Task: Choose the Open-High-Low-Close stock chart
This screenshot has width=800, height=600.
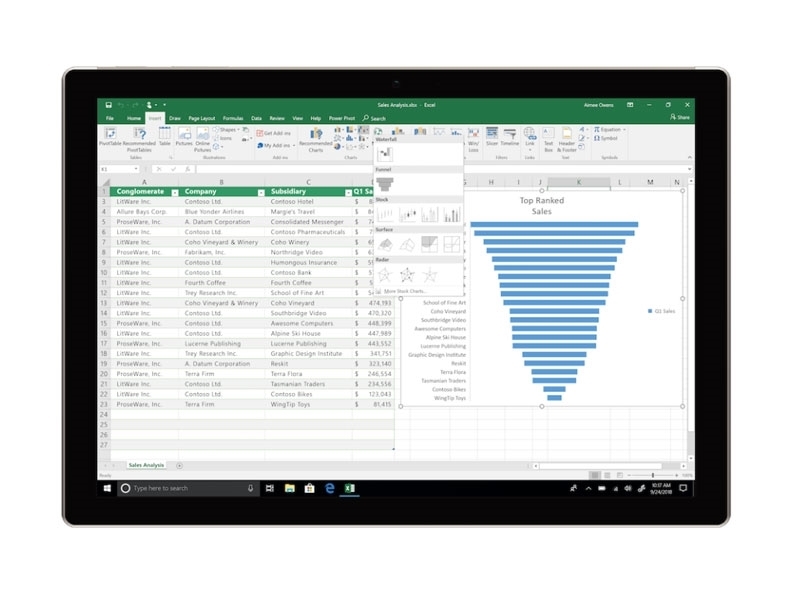Action: pos(407,214)
